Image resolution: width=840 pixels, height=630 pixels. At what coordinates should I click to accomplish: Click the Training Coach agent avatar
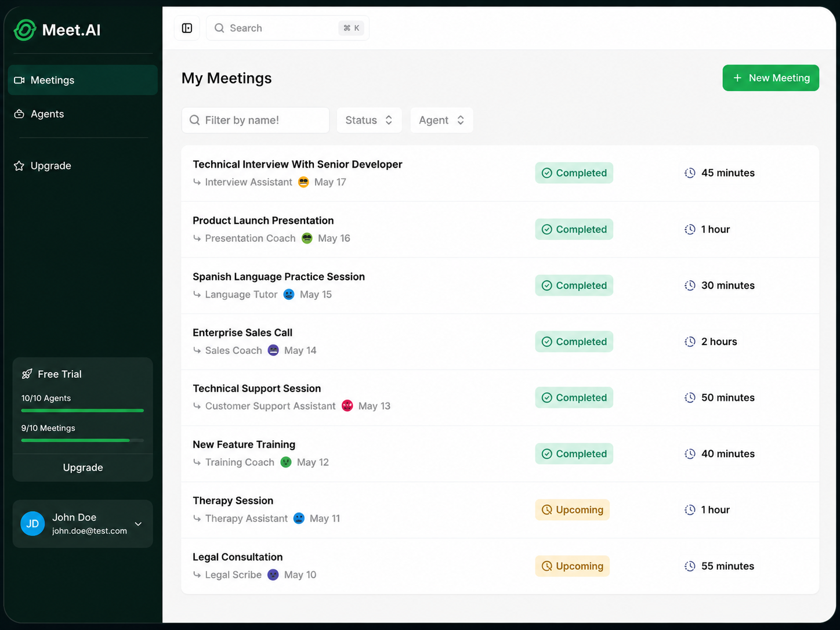click(286, 462)
